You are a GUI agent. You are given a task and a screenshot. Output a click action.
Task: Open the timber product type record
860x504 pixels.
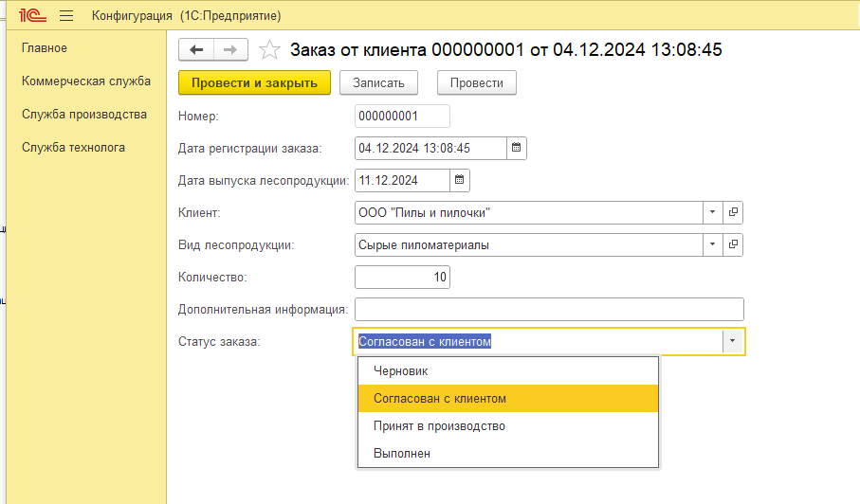(733, 244)
